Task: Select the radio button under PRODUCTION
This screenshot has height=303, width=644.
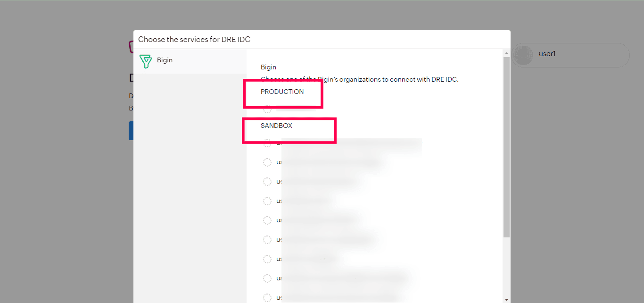Action: coord(267,109)
